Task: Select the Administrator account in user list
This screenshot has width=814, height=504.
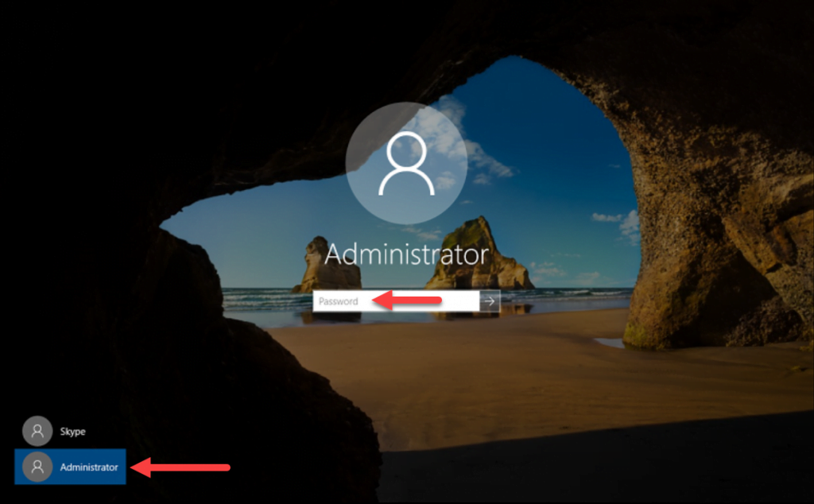Action: (70, 467)
